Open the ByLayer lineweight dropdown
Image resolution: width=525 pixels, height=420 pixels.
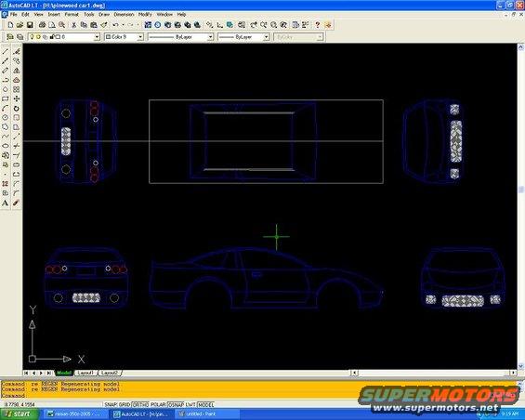click(x=267, y=37)
